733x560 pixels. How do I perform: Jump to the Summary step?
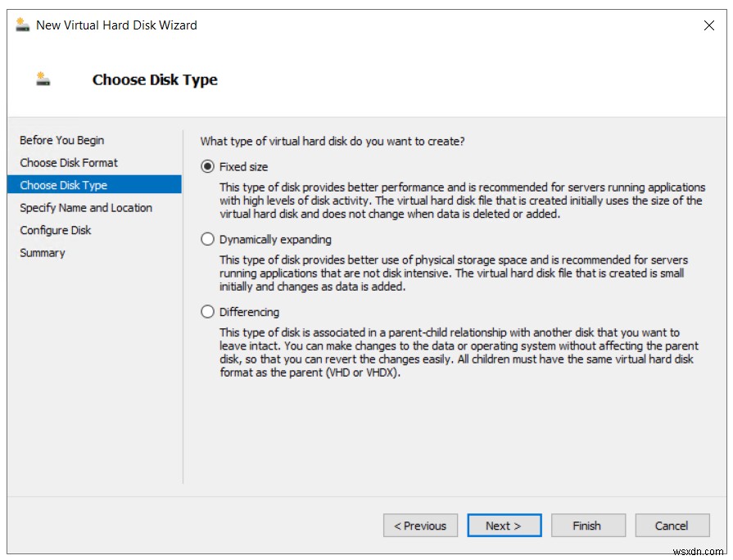click(x=42, y=253)
